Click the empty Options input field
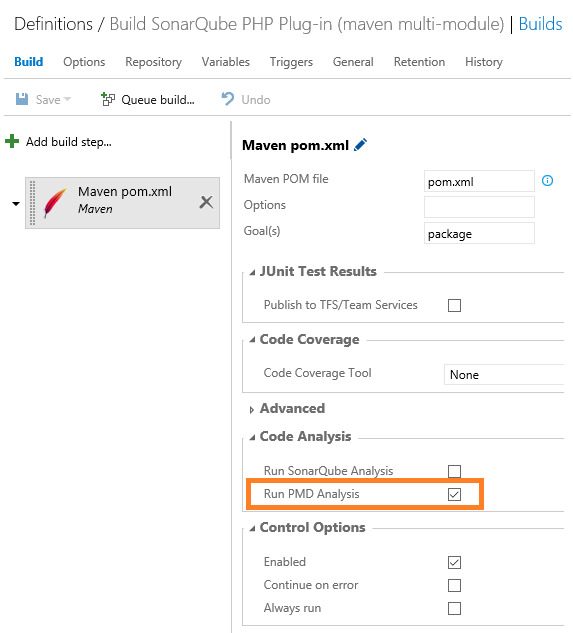The width and height of the screenshot is (573, 633). (x=479, y=207)
